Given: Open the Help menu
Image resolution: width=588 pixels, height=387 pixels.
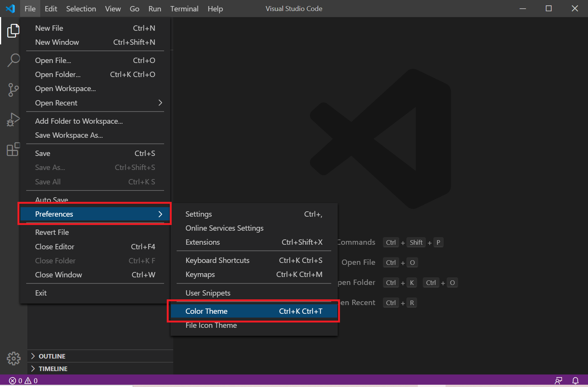Looking at the screenshot, I should tap(215, 9).
